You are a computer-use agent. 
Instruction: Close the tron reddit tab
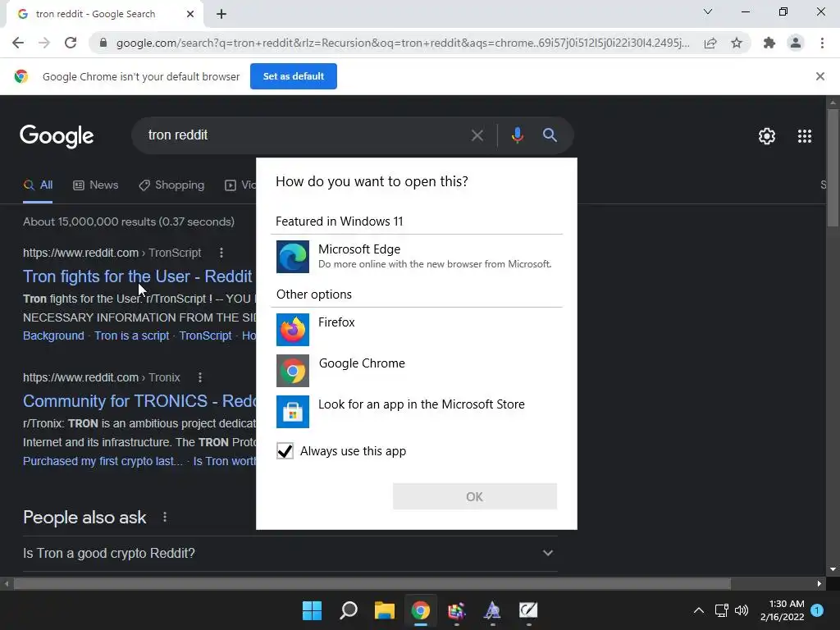click(x=190, y=14)
